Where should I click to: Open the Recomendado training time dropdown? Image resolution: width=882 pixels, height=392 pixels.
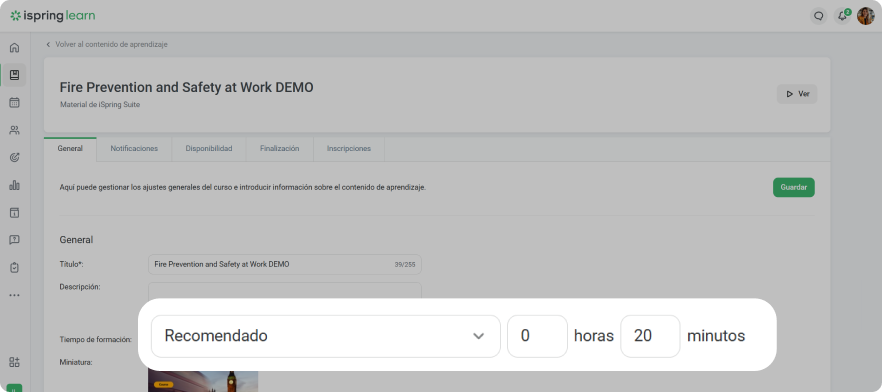tap(326, 336)
